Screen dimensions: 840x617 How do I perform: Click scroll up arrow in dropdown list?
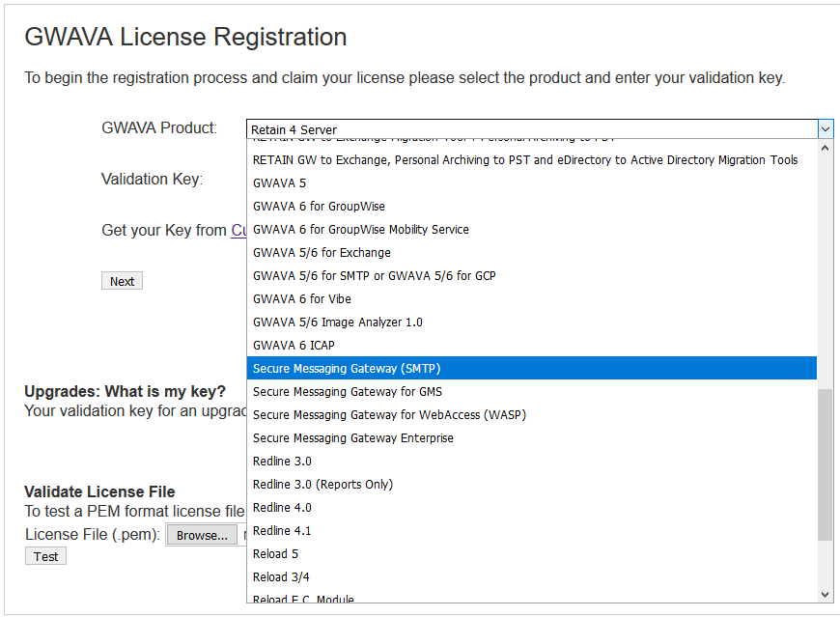(x=825, y=150)
